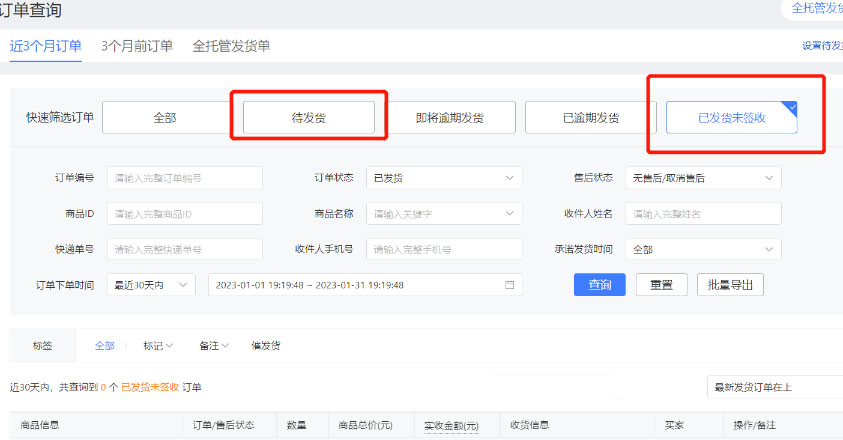Switch to 3个月前订单 tab
Screen dimensions: 843x440
pos(137,46)
